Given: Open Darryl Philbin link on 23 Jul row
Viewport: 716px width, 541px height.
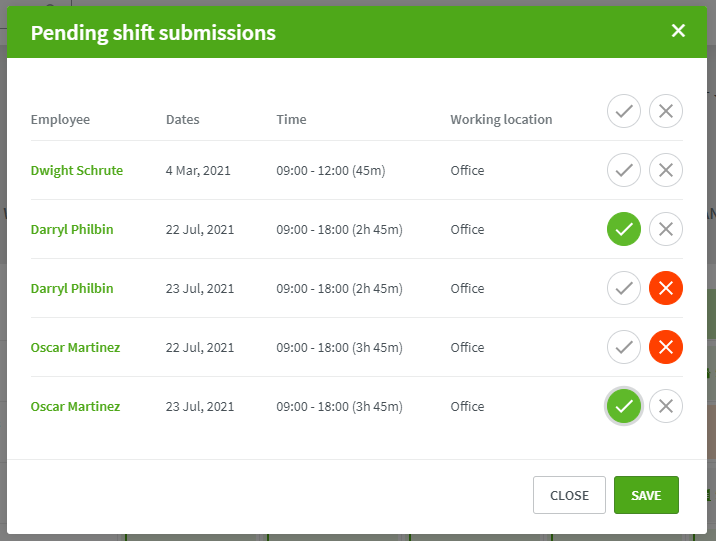Looking at the screenshot, I should (72, 289).
